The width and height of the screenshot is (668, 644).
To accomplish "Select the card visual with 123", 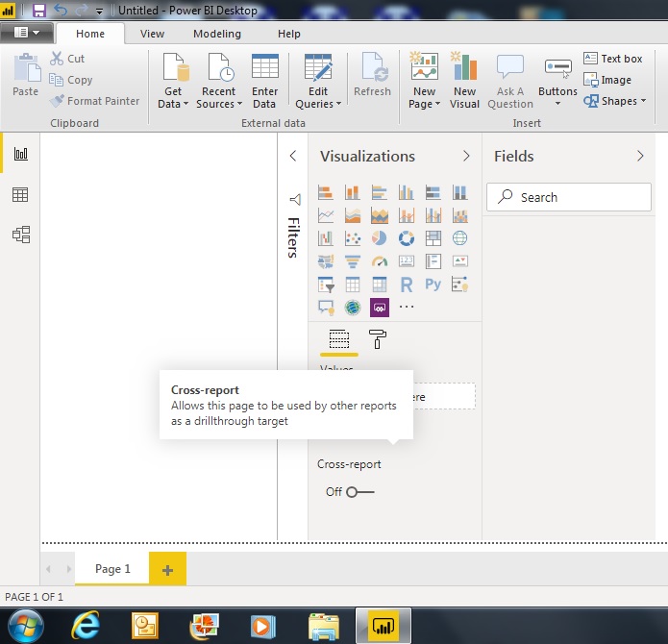I will (406, 261).
